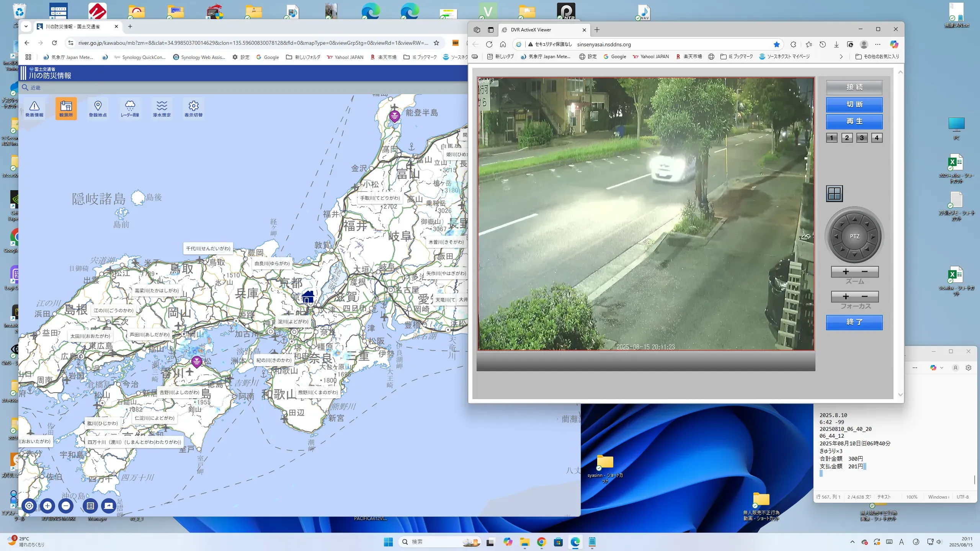Click the current location target button on map
The width and height of the screenshot is (980, 551).
click(29, 505)
